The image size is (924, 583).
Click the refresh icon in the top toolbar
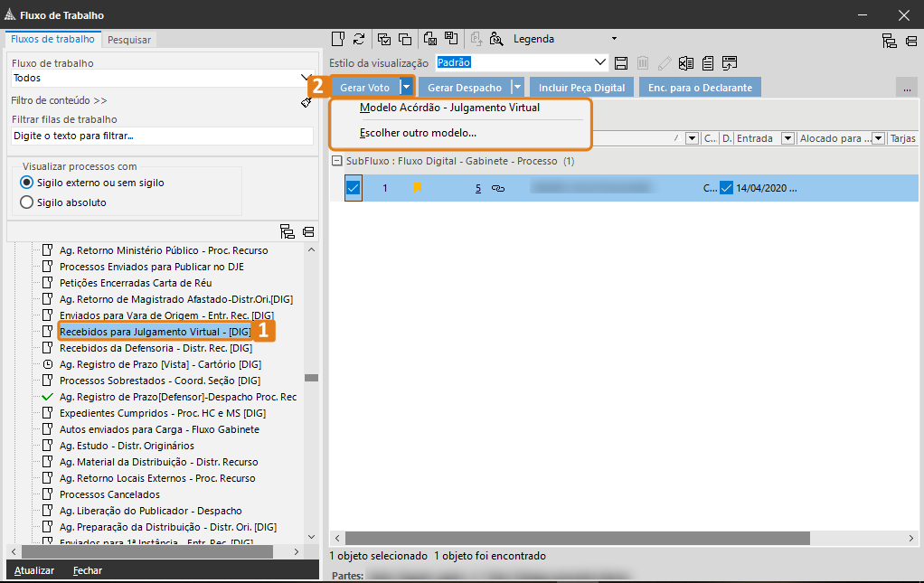359,39
